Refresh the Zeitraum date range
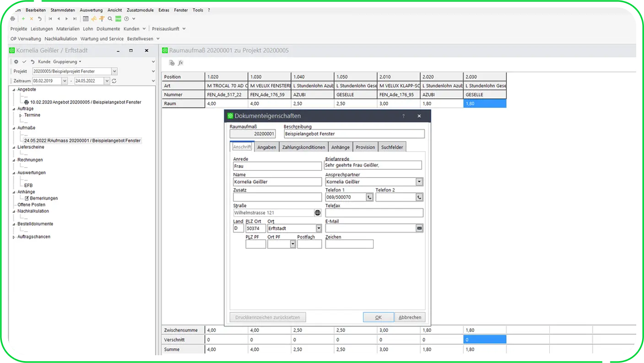Screen dimensions: 644x363 point(114,81)
